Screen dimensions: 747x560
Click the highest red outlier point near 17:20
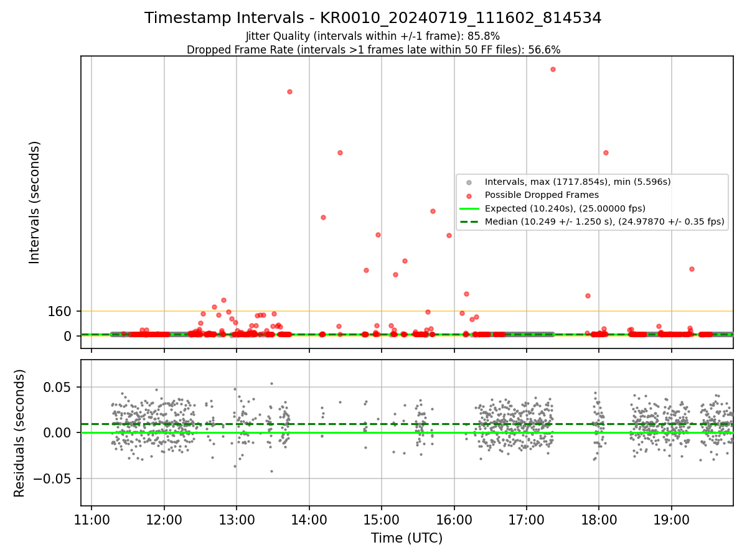click(553, 69)
